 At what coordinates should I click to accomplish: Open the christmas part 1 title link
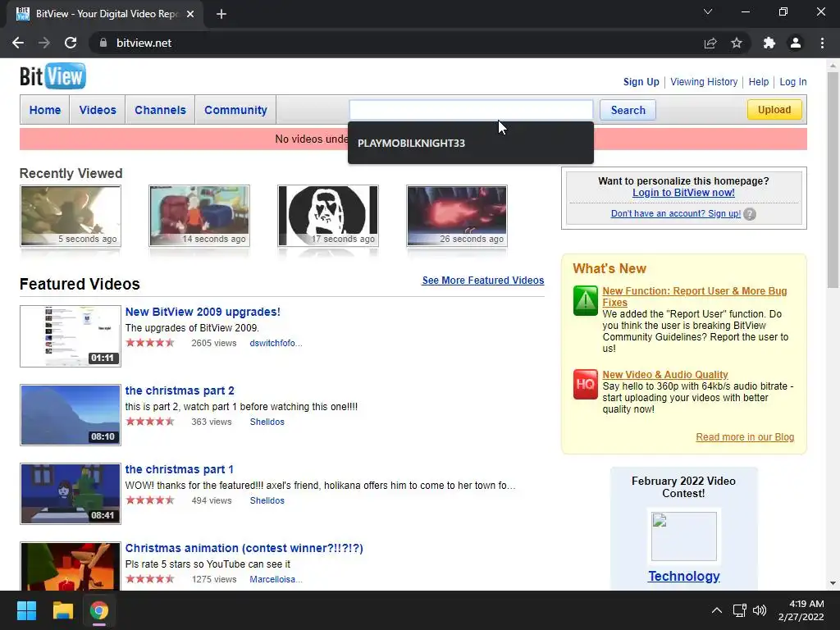click(x=179, y=469)
